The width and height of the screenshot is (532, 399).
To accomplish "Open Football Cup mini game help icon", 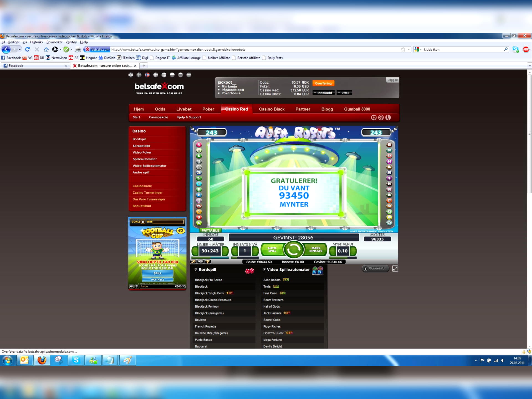I will pos(137,287).
